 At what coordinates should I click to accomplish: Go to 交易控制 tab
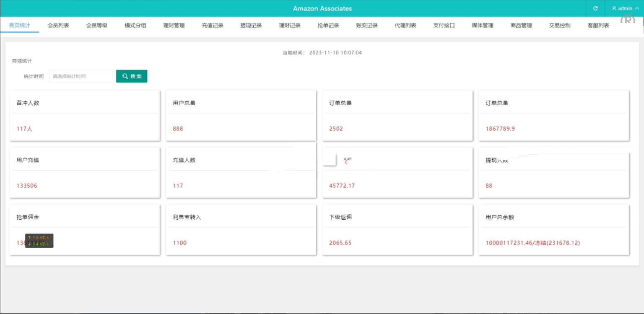560,26
